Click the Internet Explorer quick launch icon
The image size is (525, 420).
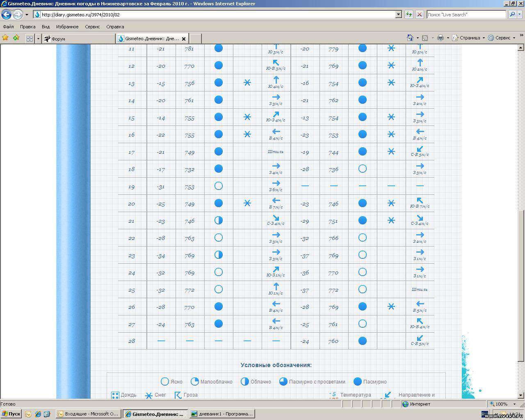pyautogui.click(x=38, y=414)
